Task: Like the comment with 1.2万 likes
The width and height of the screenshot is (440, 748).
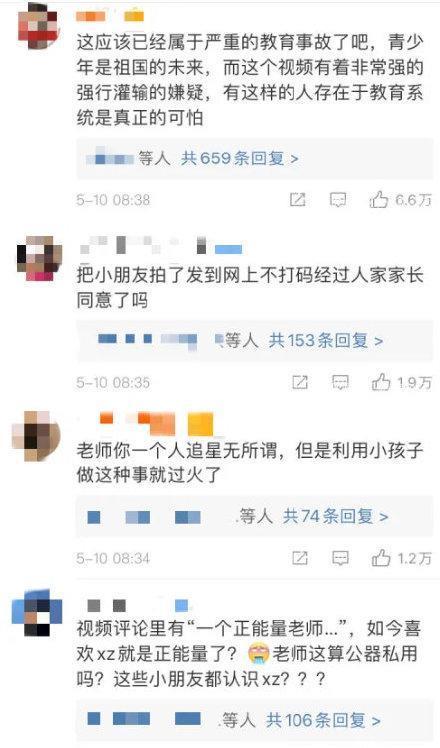Action: [381, 558]
